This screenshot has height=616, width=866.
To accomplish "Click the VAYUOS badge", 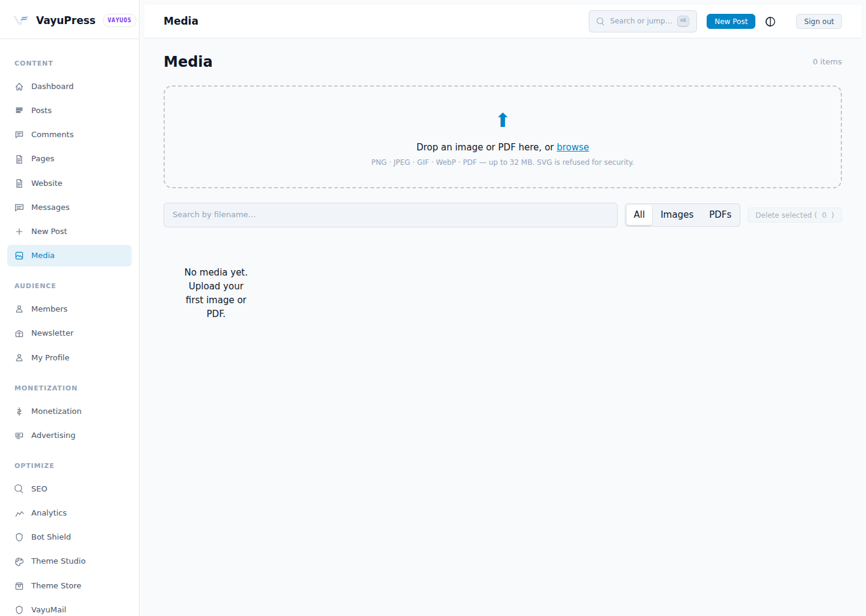I will 120,20.
